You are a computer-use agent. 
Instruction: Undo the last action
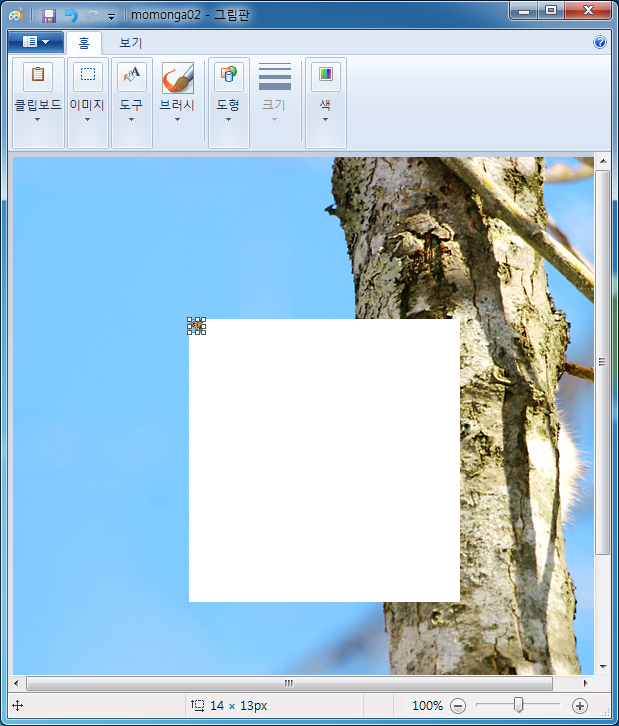click(x=71, y=16)
